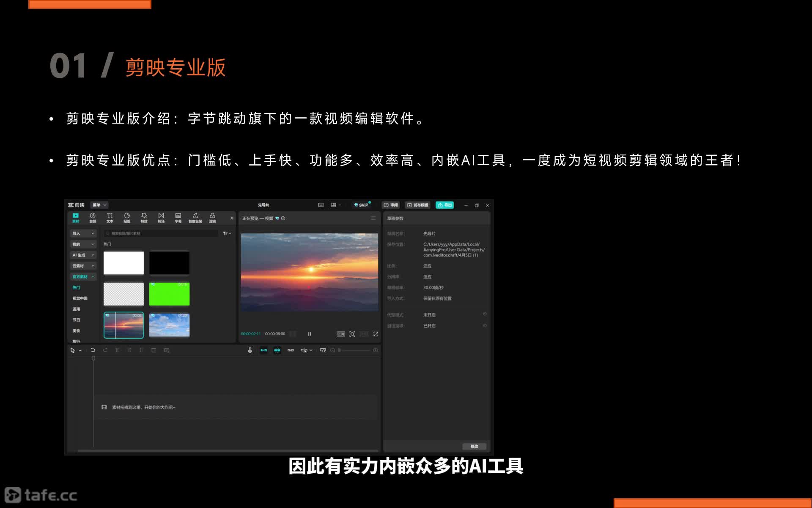The width and height of the screenshot is (812, 508).
Task: Click the timeline zoom out minus icon
Action: tap(332, 350)
